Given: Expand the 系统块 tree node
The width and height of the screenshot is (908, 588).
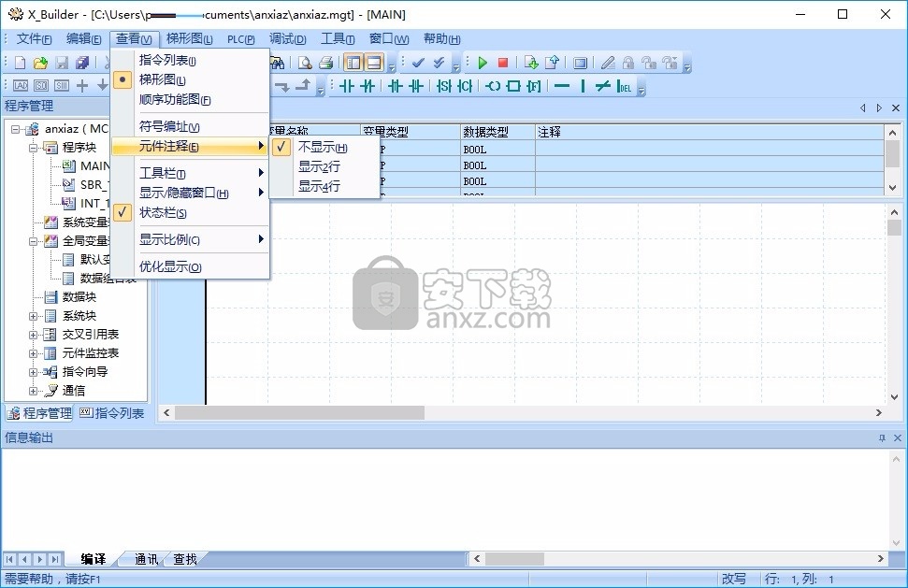Looking at the screenshot, I should tap(34, 316).
